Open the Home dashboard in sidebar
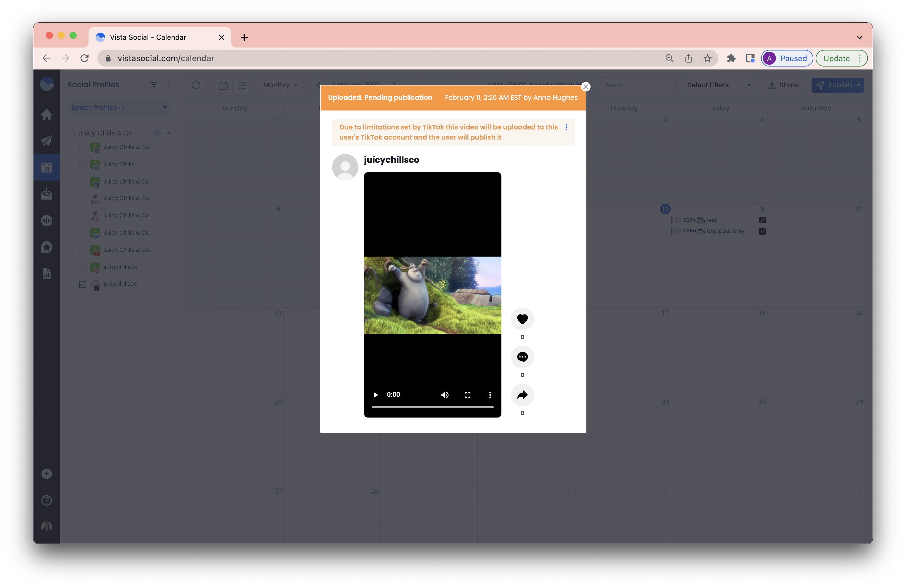906x588 pixels. tap(46, 114)
